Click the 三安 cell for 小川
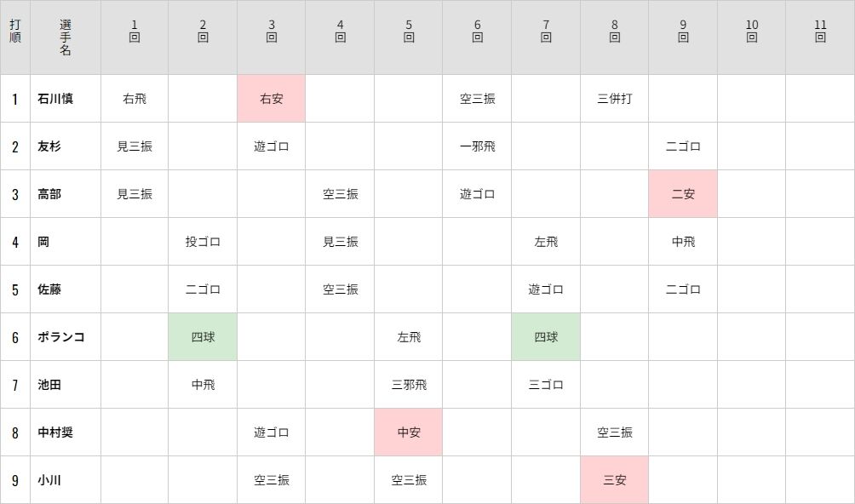The width and height of the screenshot is (855, 504). [615, 480]
